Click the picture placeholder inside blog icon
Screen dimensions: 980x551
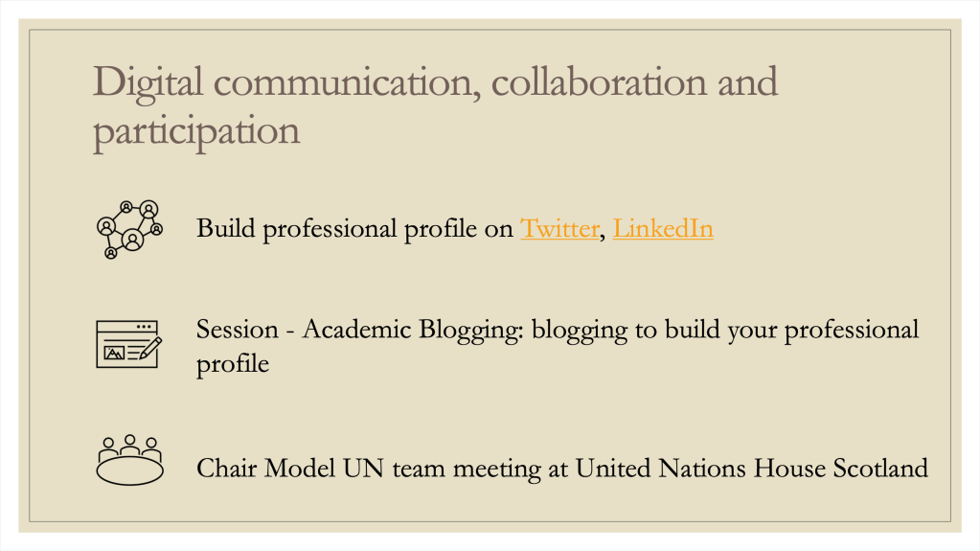pos(114,354)
